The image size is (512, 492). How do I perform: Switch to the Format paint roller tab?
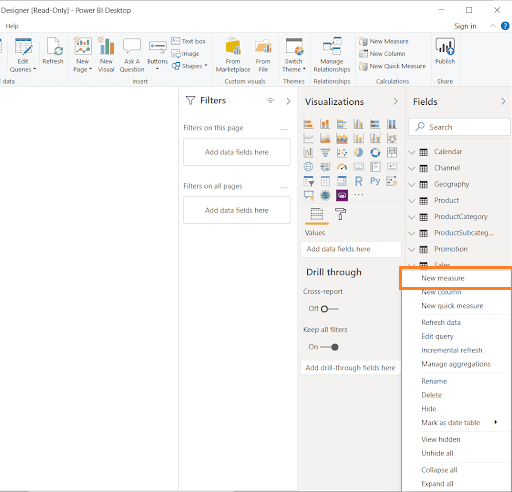[340, 214]
